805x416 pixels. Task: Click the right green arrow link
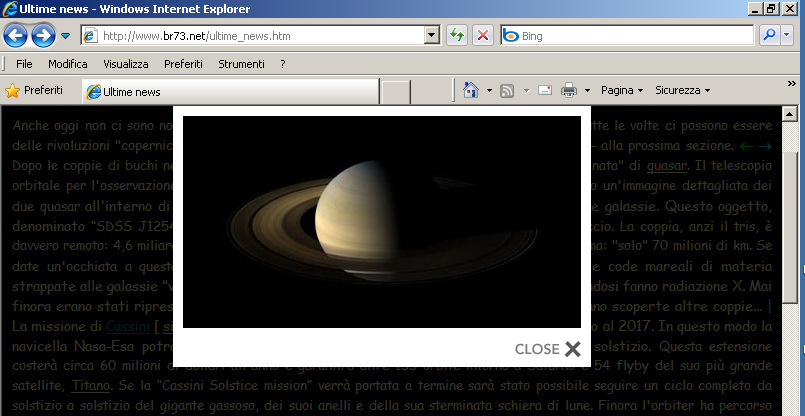pyautogui.click(x=765, y=146)
